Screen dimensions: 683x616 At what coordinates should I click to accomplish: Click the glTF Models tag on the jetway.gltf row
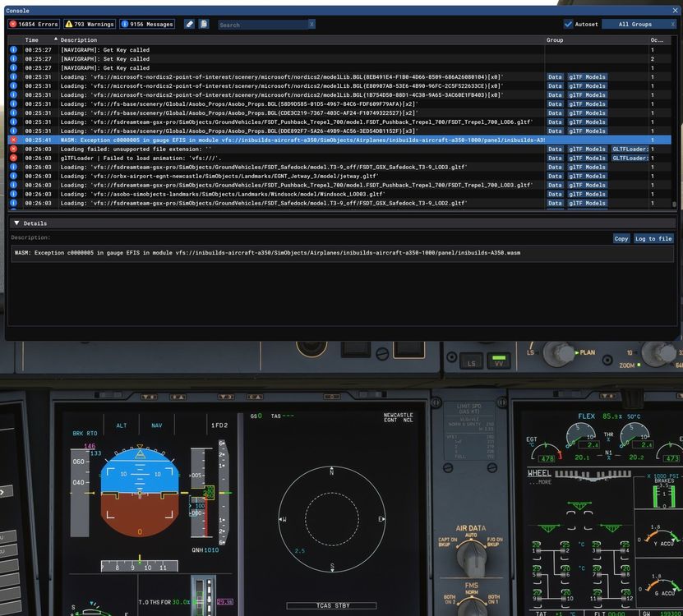coord(587,176)
